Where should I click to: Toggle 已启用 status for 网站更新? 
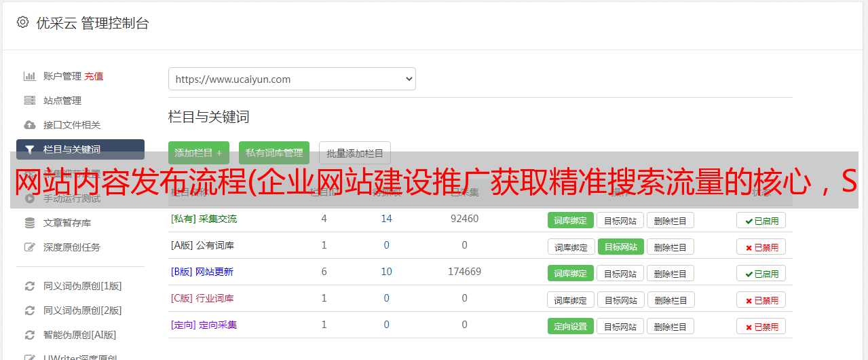(x=761, y=273)
